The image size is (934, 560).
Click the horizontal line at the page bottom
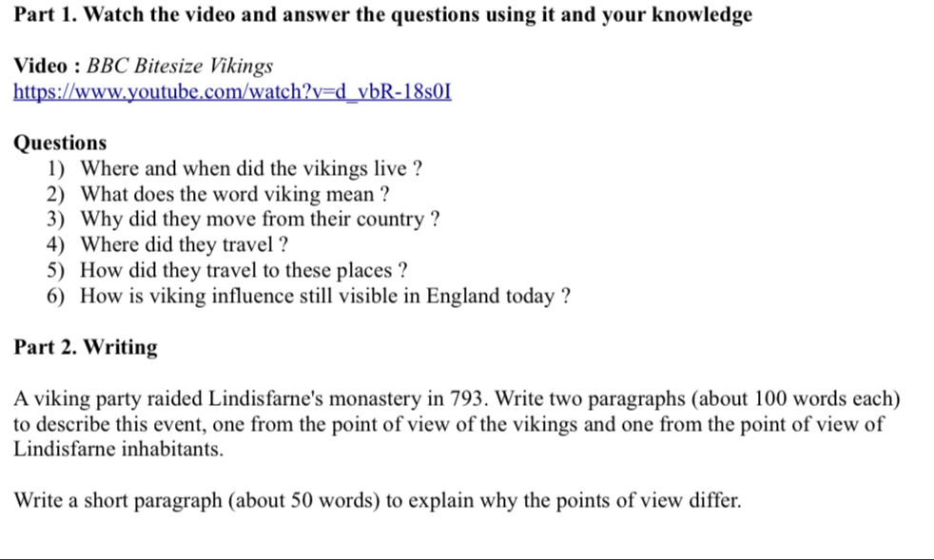(467, 558)
